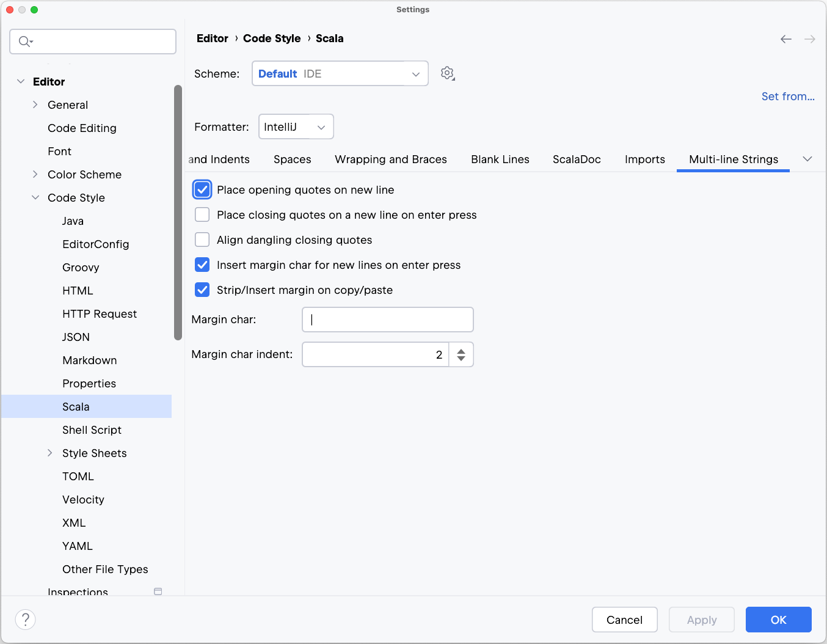This screenshot has height=644, width=827.
Task: Click the search magnifier in settings search
Action: (24, 41)
